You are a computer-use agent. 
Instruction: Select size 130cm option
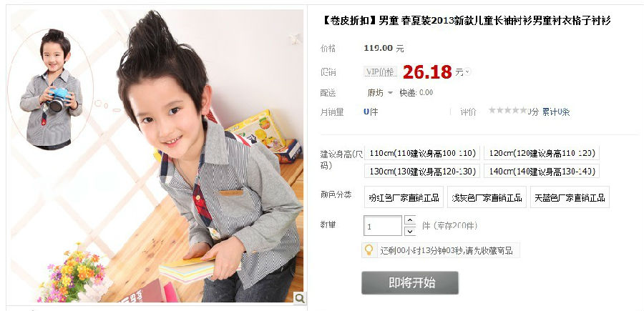pyautogui.click(x=421, y=171)
